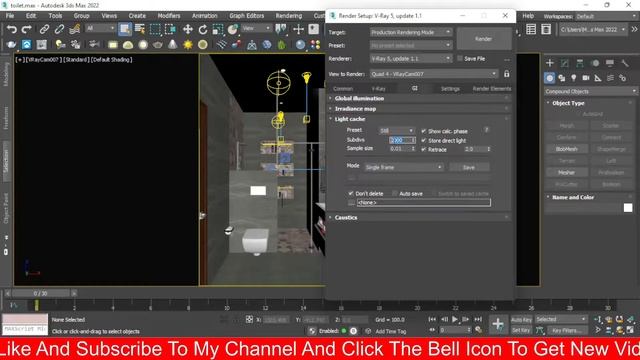This screenshot has width=640, height=360.
Task: Open the Create tab in the command panel
Action: pyautogui.click(x=550, y=63)
